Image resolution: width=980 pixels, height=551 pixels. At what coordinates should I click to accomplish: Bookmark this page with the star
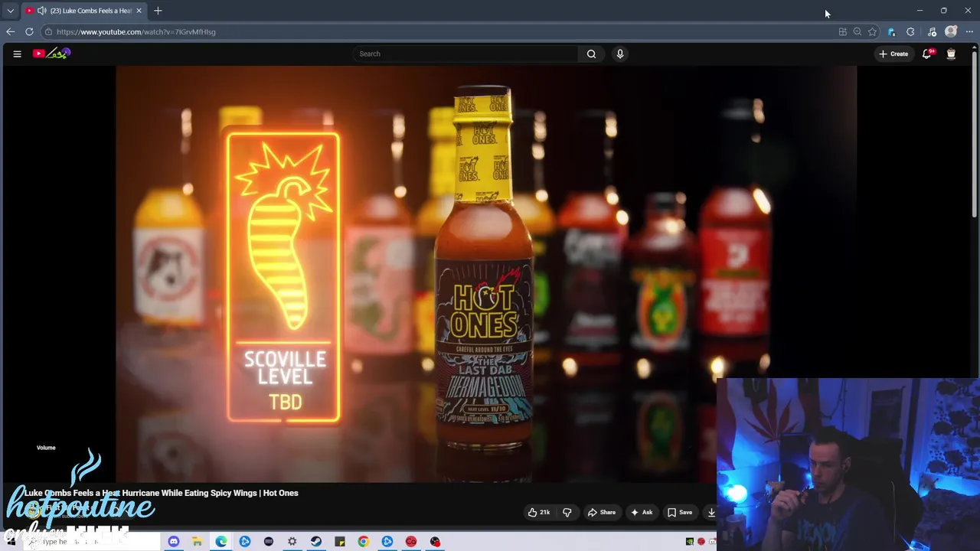[x=872, y=32]
